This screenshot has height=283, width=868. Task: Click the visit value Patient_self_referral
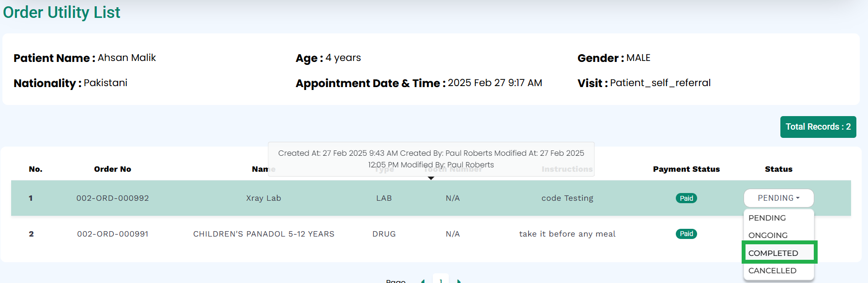tap(660, 83)
